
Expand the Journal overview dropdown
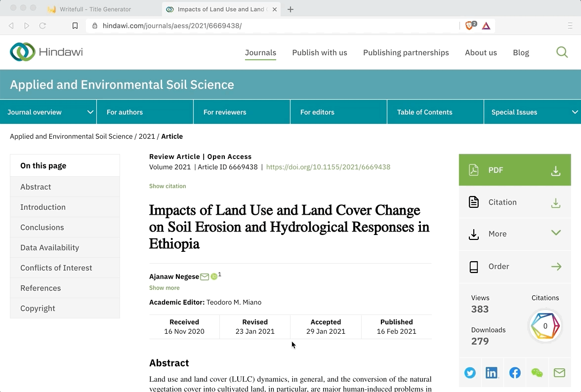tap(90, 112)
